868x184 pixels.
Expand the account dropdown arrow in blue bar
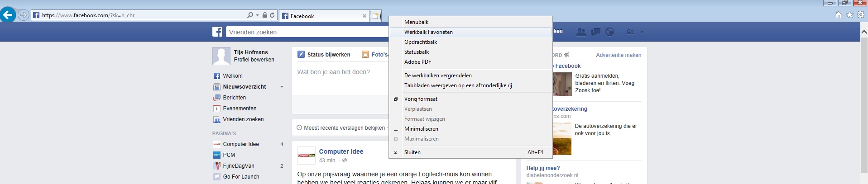[642, 32]
